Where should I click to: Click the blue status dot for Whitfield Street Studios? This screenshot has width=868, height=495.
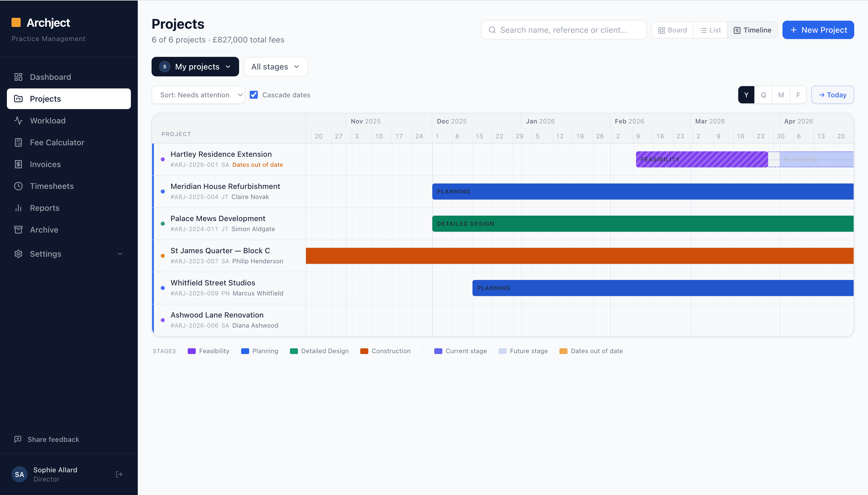pyautogui.click(x=163, y=288)
